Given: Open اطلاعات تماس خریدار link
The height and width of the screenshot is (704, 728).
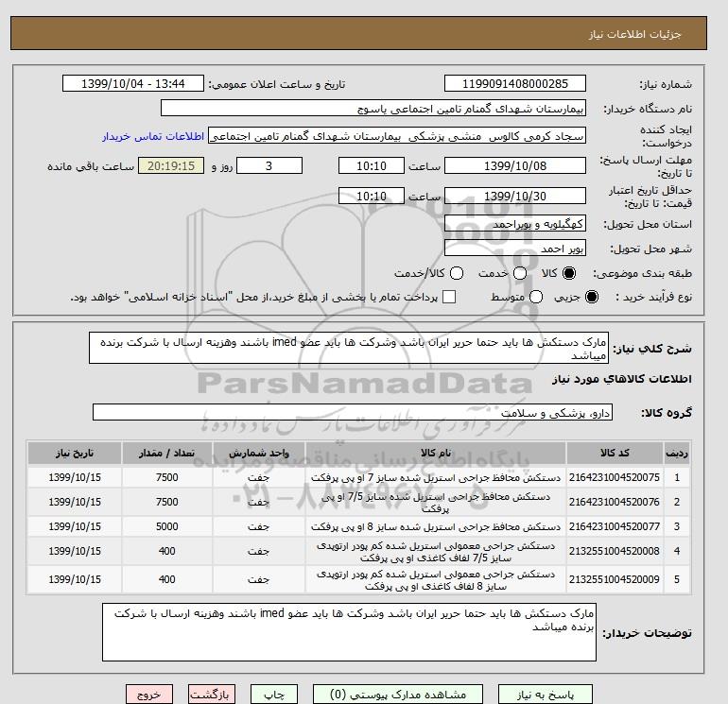Looking at the screenshot, I should tap(153, 136).
